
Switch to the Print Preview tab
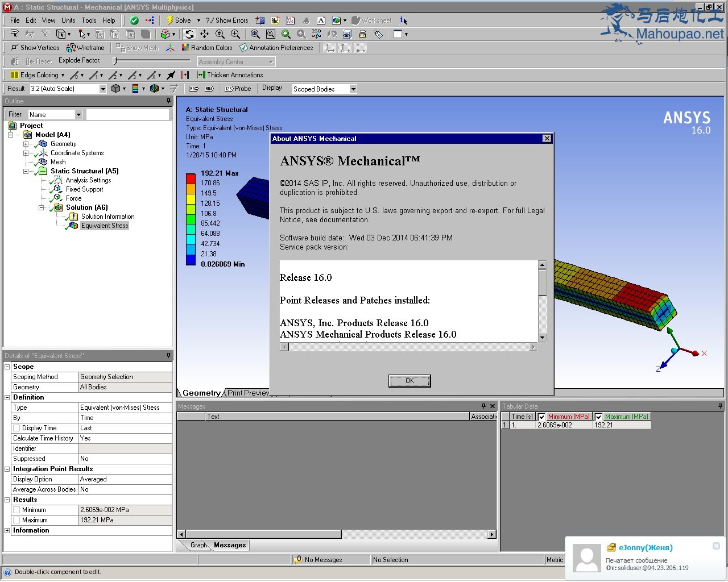(x=249, y=393)
